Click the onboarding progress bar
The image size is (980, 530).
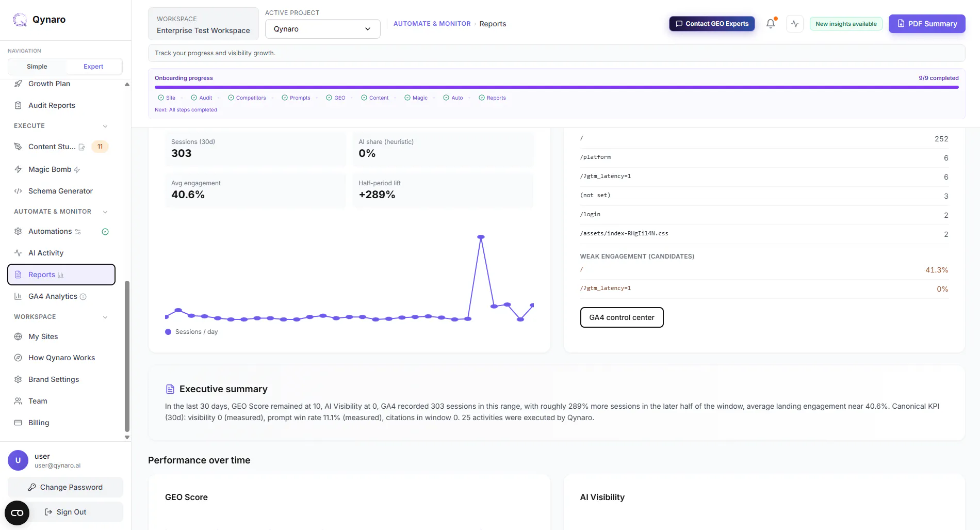(557, 87)
